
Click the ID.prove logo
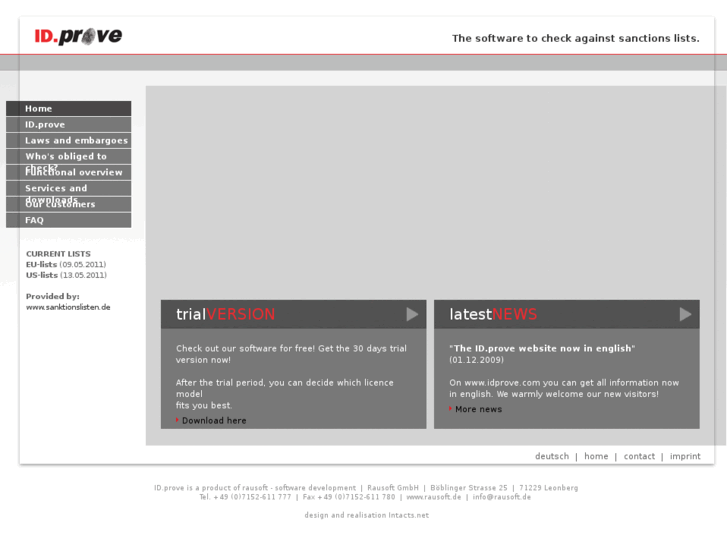pyautogui.click(x=78, y=36)
